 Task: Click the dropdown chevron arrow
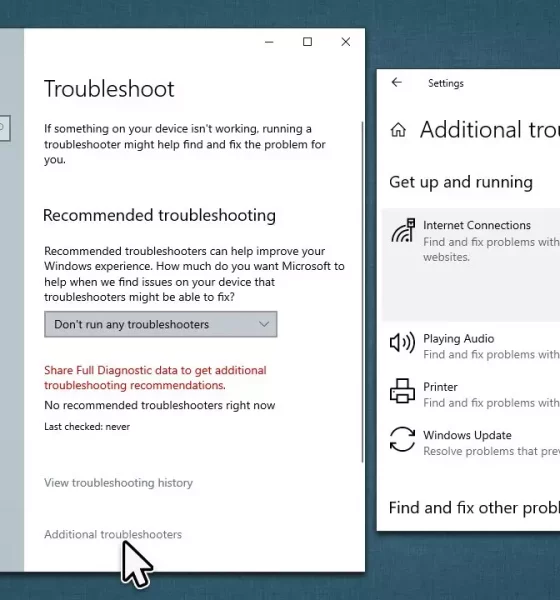[264, 324]
